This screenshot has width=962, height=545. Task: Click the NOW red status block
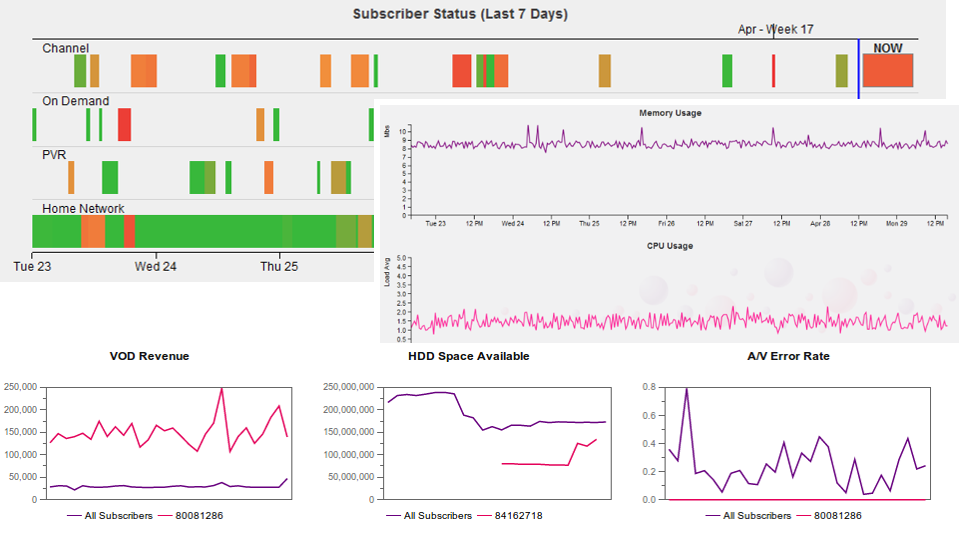(x=888, y=71)
